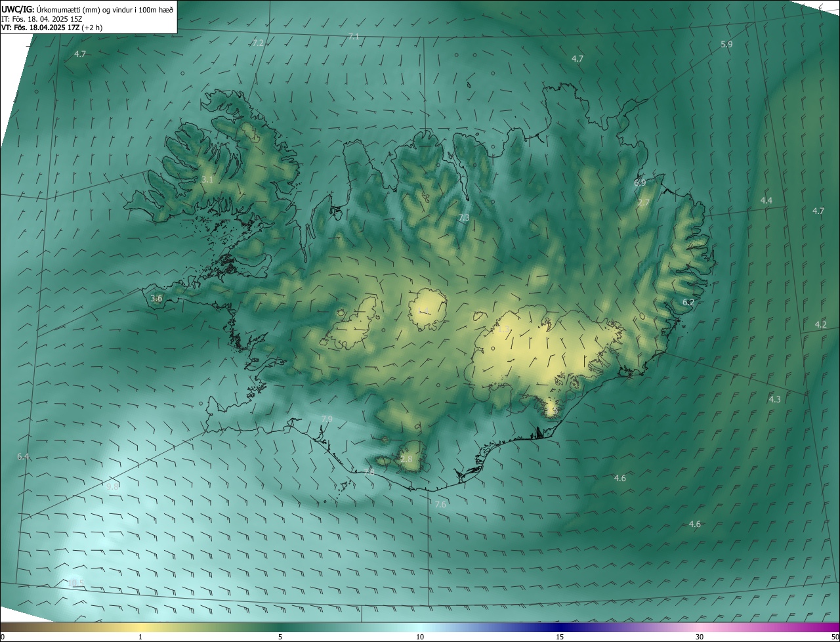Select the 7.2 precipitable water value
This screenshot has height=642, width=840.
tap(258, 43)
